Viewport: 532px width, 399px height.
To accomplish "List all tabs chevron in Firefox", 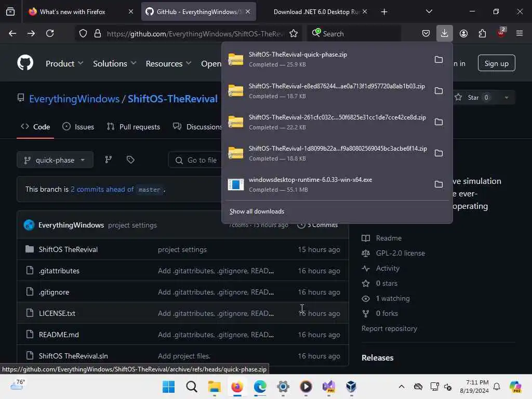I will (429, 11).
